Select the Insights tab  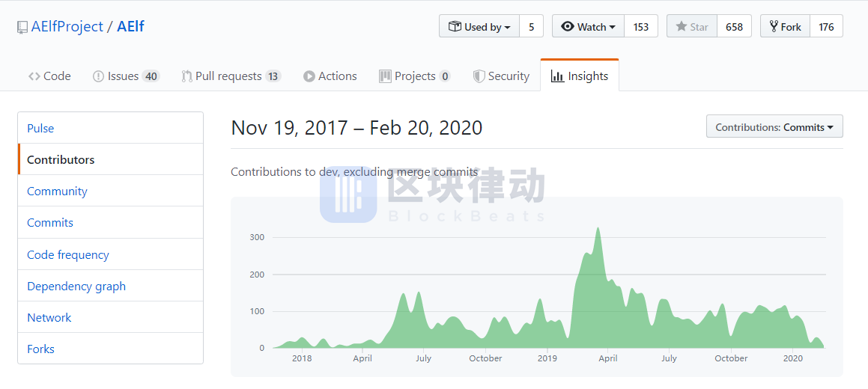(x=580, y=76)
